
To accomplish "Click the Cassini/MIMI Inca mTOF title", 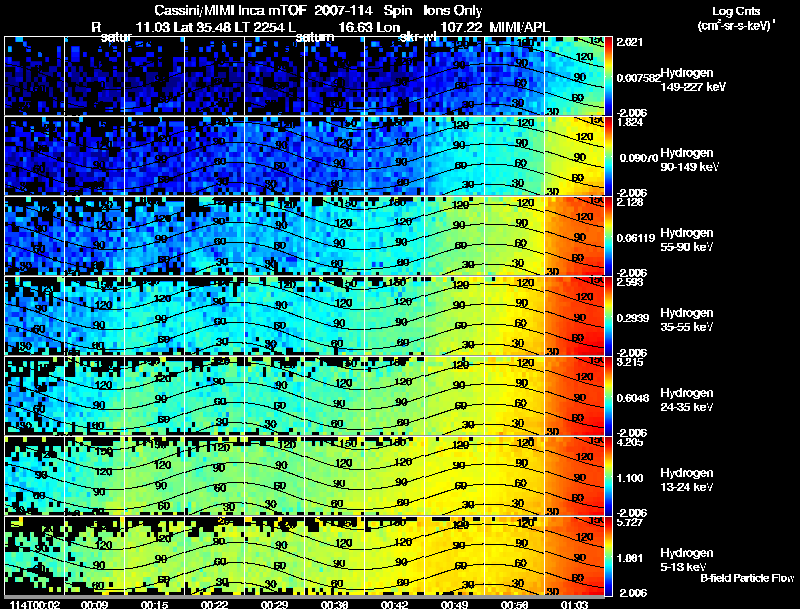I will coord(230,10).
